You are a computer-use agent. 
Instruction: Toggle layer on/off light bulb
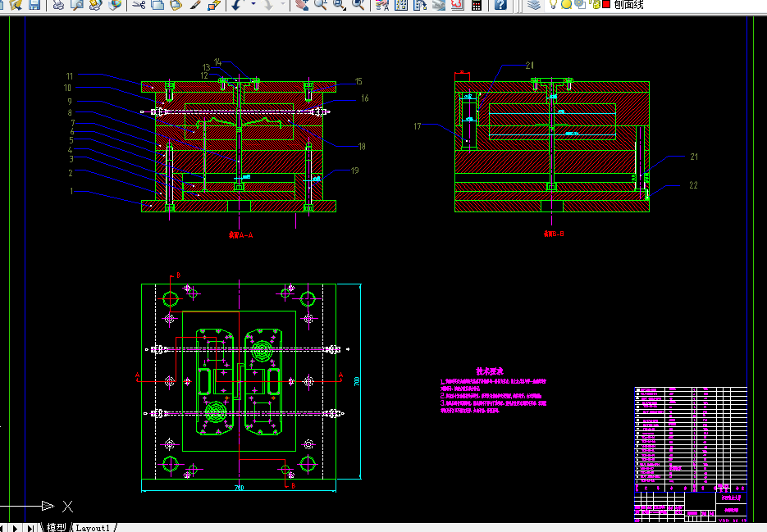(x=553, y=4)
